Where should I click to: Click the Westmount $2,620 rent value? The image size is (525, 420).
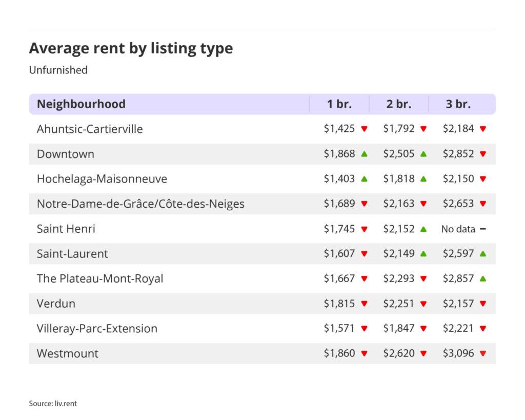399,353
